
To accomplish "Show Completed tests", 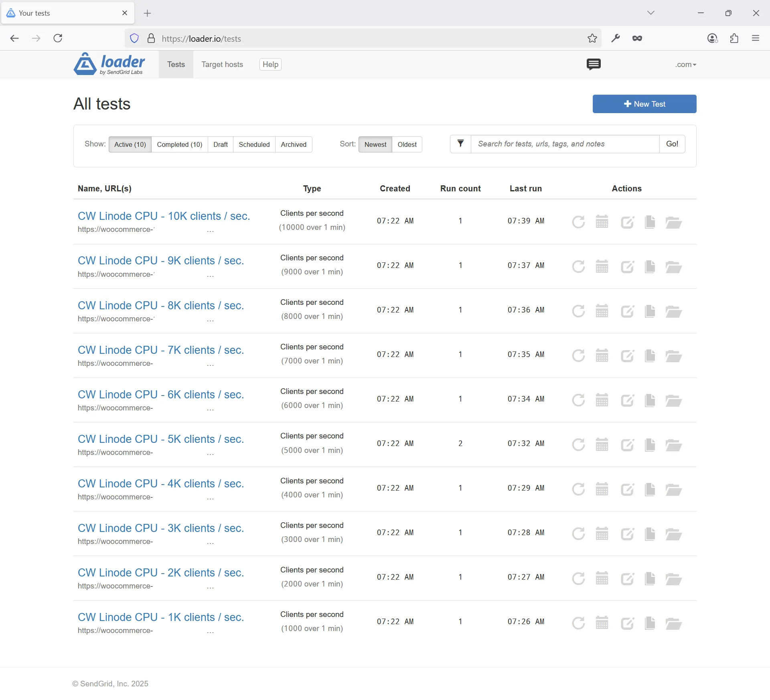I will pyautogui.click(x=179, y=144).
